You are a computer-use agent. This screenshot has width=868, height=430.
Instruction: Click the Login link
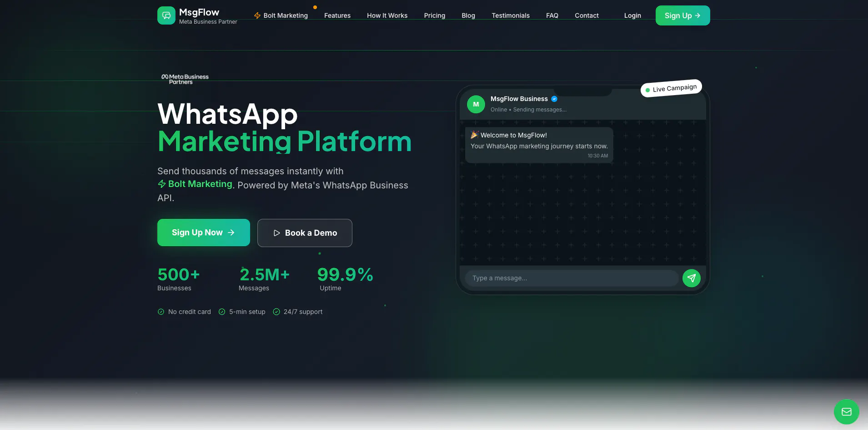tap(632, 15)
